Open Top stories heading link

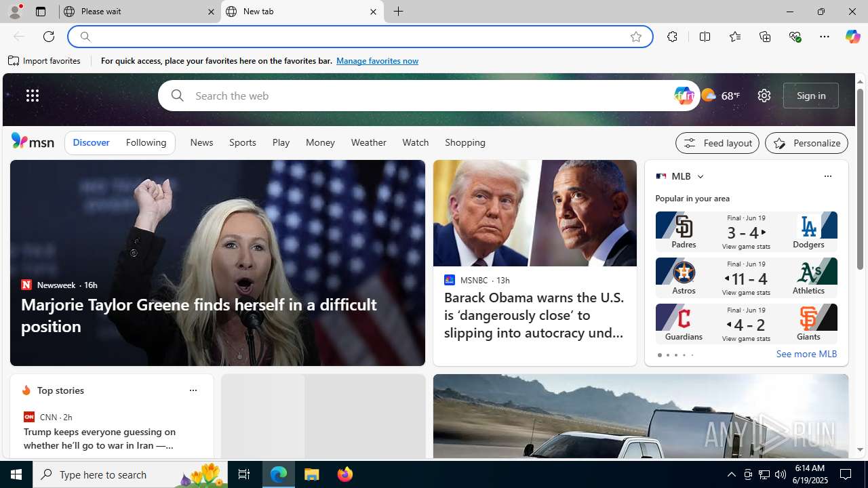[x=60, y=390]
